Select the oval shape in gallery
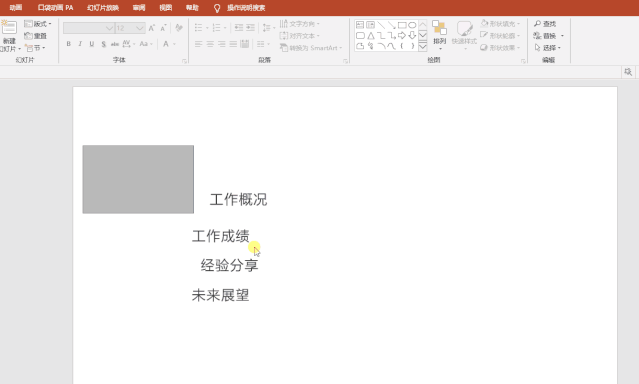This screenshot has height=384, width=639. [x=412, y=25]
